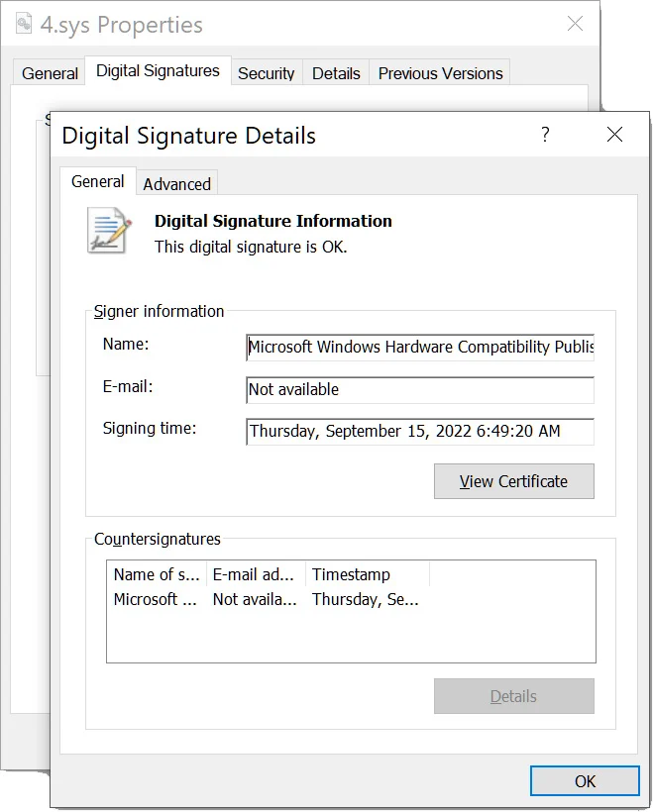Close the Digital Signature Details dialog
Screen dimensions: 653x812
(x=614, y=136)
